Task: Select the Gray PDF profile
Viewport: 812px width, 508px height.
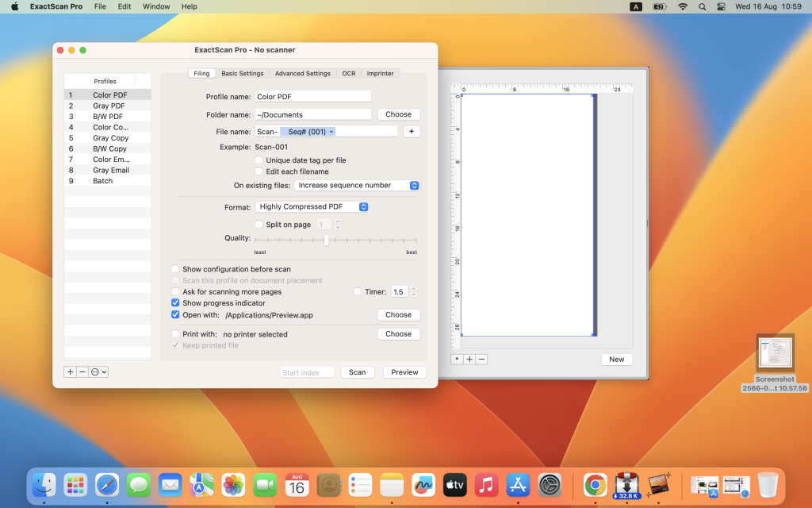Action: pos(108,106)
